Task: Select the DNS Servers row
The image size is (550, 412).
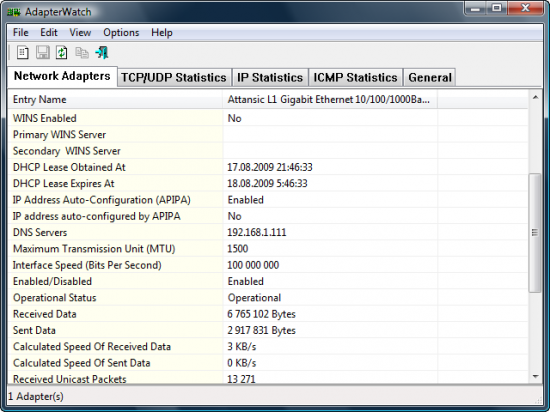Action: point(268,232)
